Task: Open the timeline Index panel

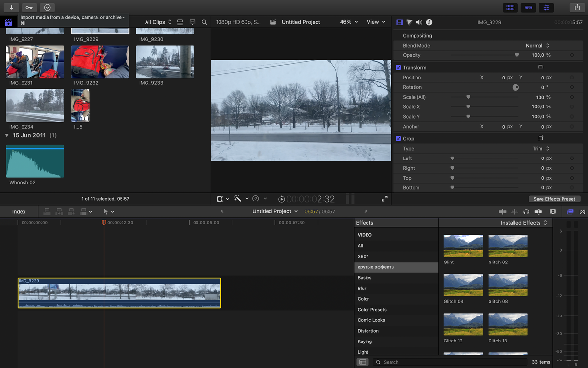Action: [19, 211]
